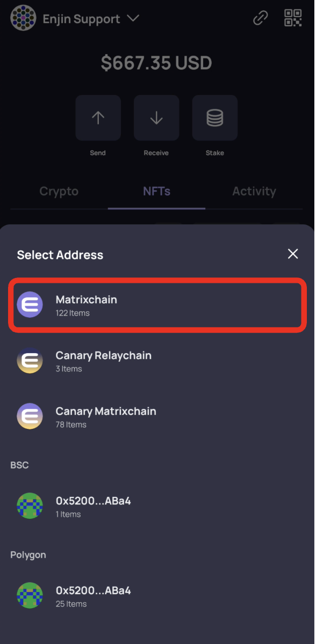Expand the Enjin Support wallet dropdown
The image size is (316, 644).
[133, 18]
